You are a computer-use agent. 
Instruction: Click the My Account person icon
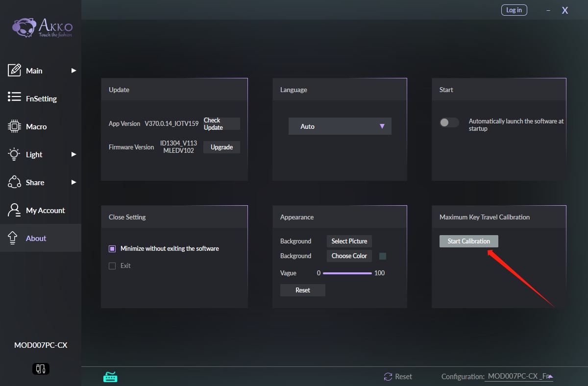coord(14,210)
